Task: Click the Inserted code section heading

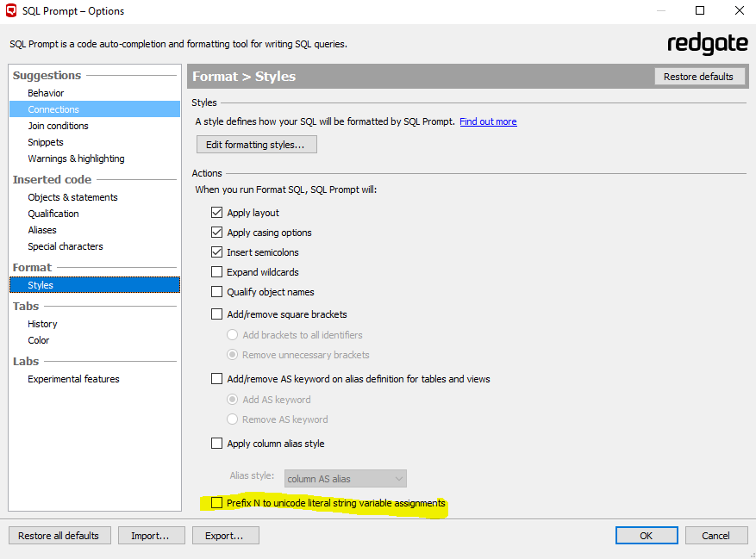Action: tap(52, 179)
